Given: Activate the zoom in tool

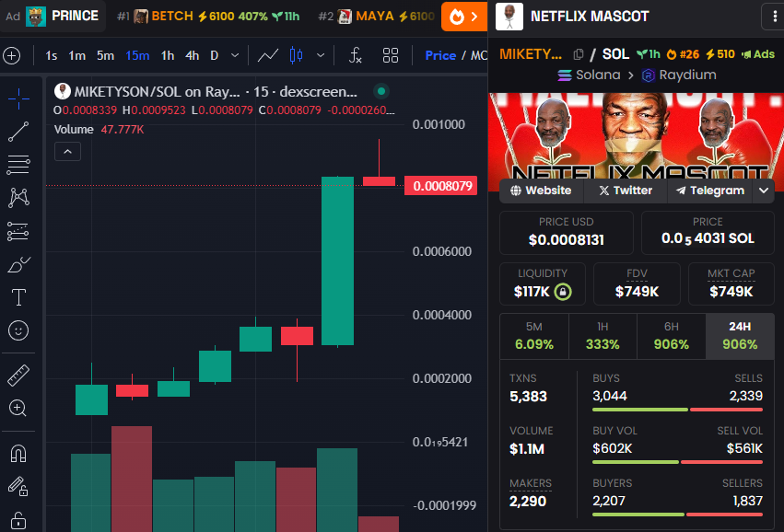Looking at the screenshot, I should coord(18,408).
